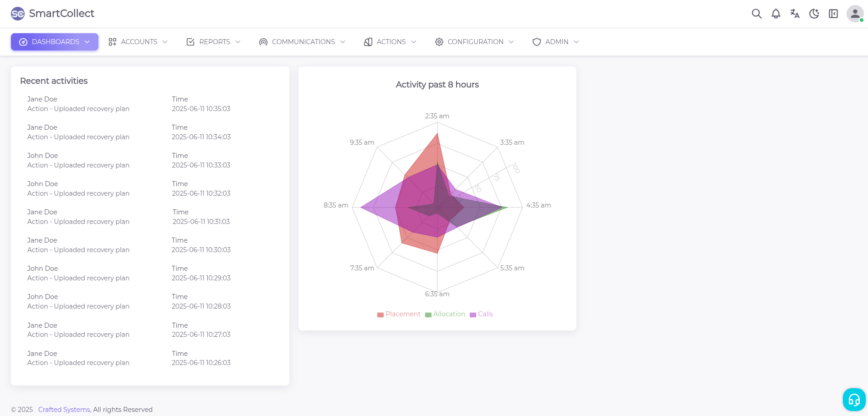Toggle dark mode moon icon
Screen dimensions: 868x416
pos(814,14)
